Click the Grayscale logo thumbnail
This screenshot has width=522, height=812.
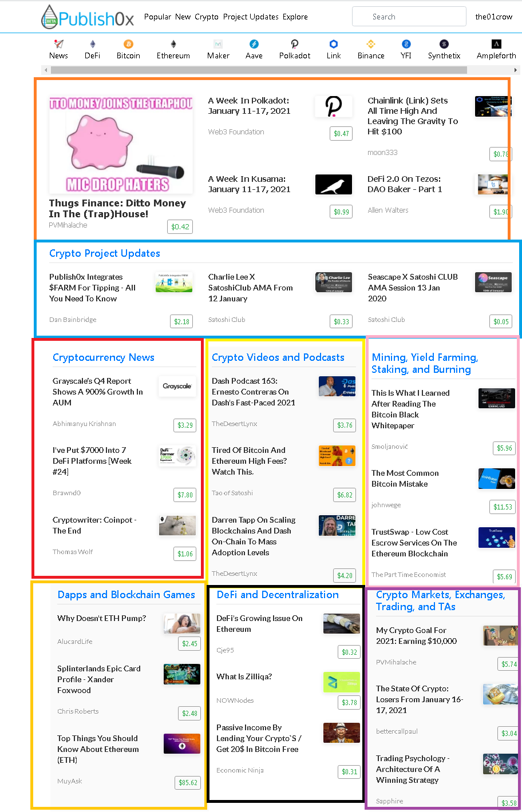tap(177, 387)
